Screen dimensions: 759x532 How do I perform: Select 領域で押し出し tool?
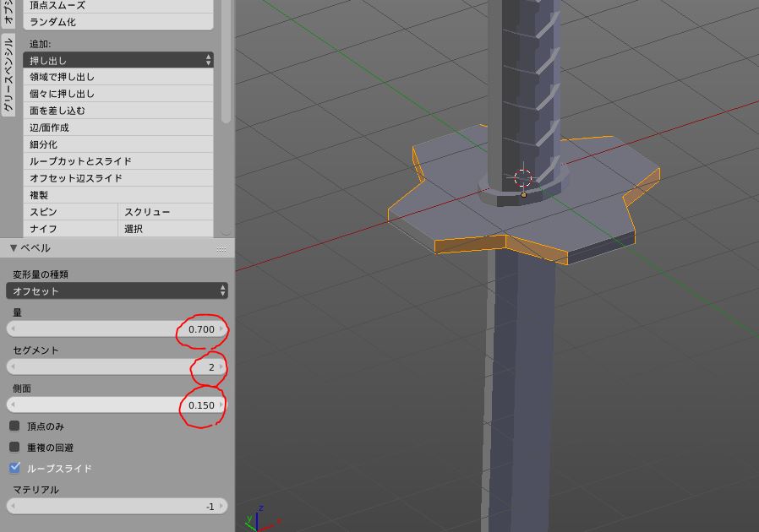pyautogui.click(x=118, y=77)
